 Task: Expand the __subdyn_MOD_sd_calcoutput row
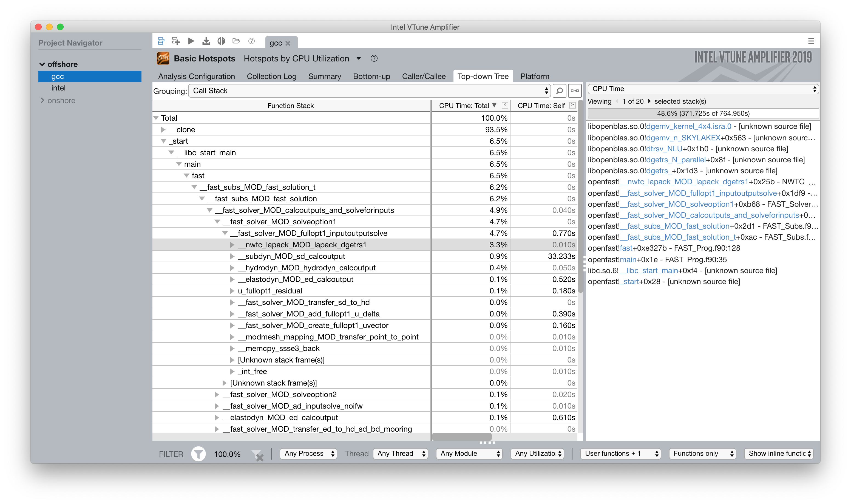(x=232, y=256)
